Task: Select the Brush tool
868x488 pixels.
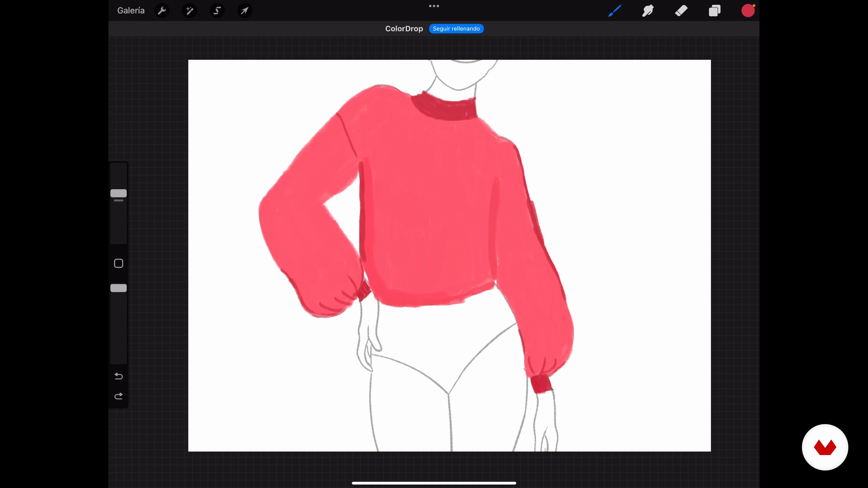Action: tap(615, 11)
